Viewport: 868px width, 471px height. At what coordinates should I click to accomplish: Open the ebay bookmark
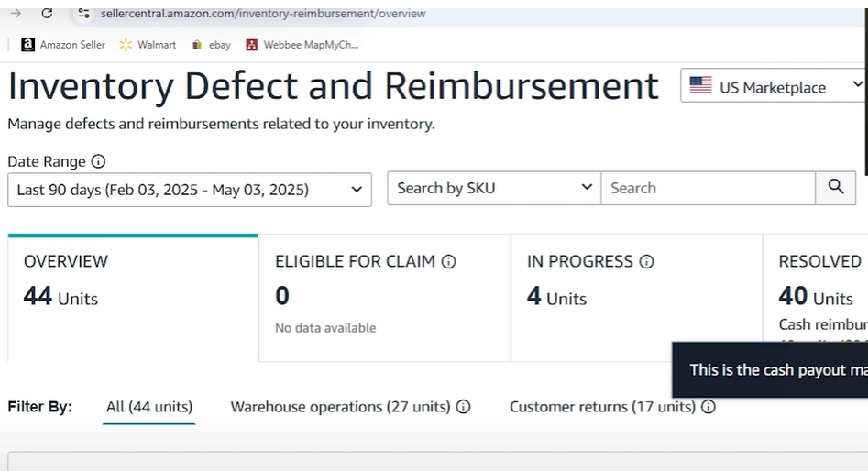click(x=211, y=44)
